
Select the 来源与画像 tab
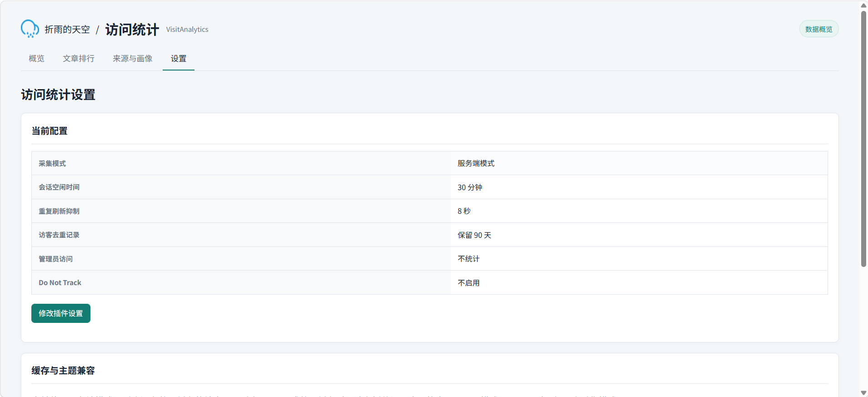click(x=133, y=59)
